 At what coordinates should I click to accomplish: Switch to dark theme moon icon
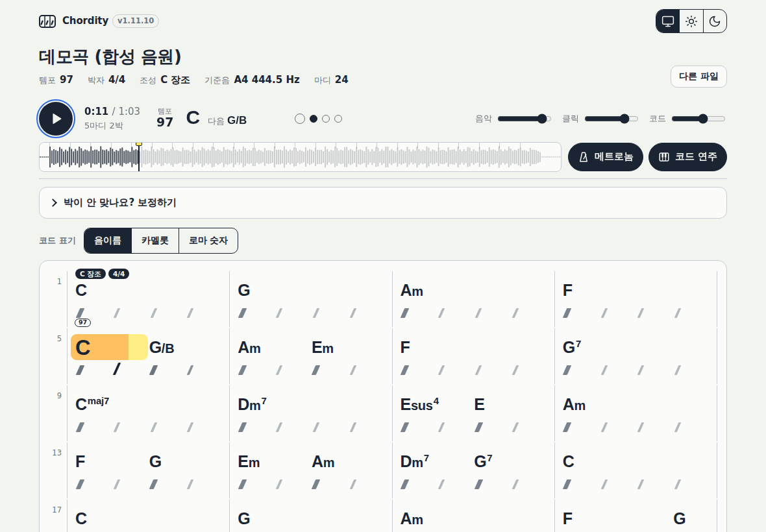(715, 21)
